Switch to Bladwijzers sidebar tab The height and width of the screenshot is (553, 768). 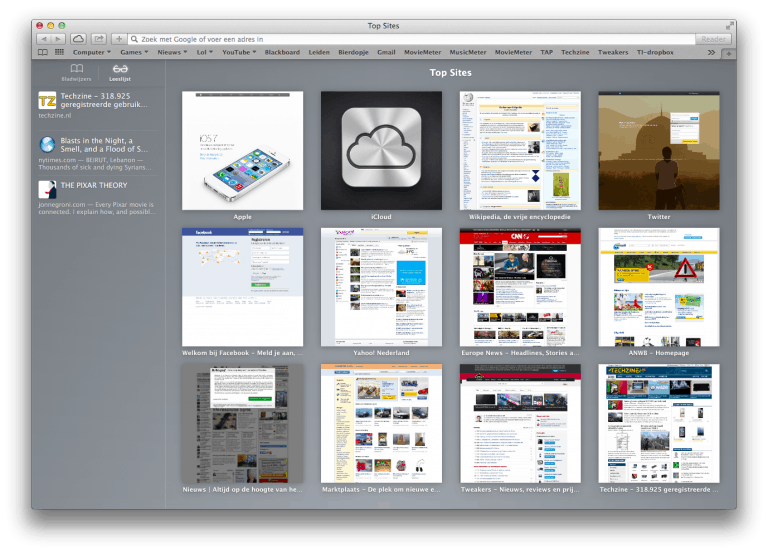pyautogui.click(x=76, y=72)
